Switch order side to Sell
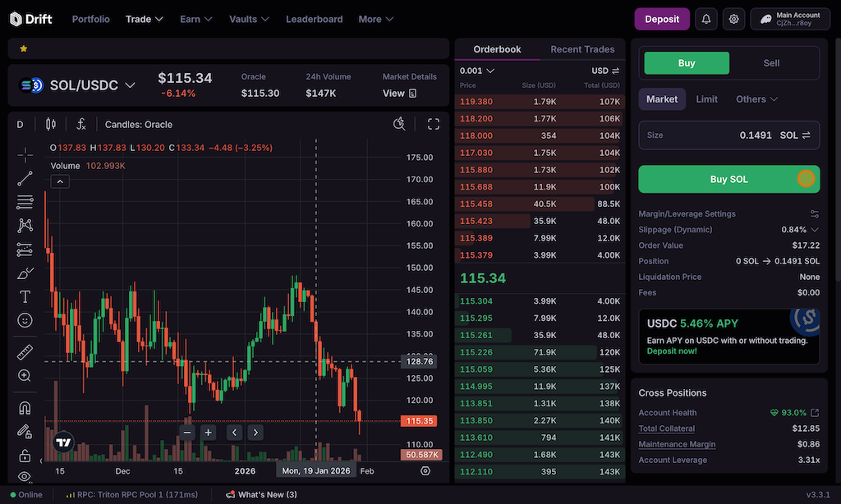This screenshot has width=841, height=504. coord(771,63)
